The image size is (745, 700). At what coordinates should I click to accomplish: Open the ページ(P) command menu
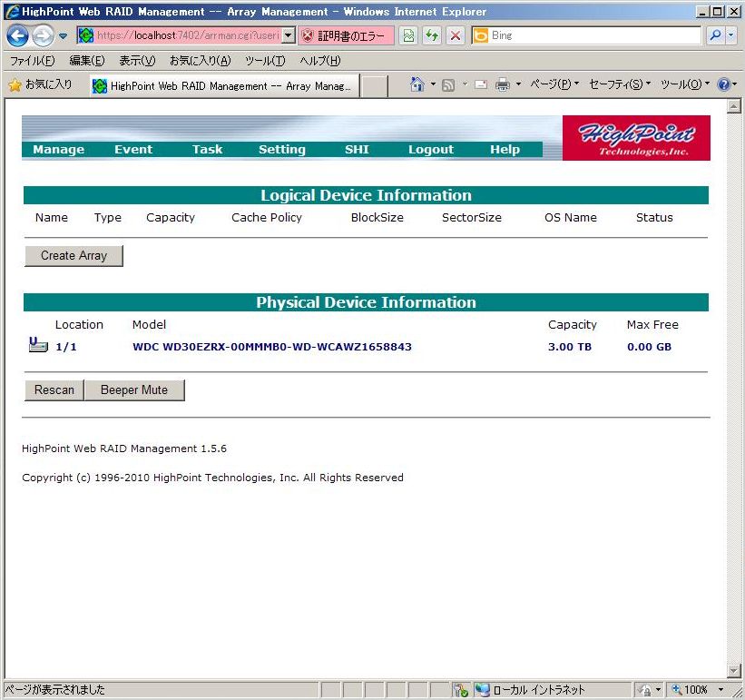click(554, 84)
